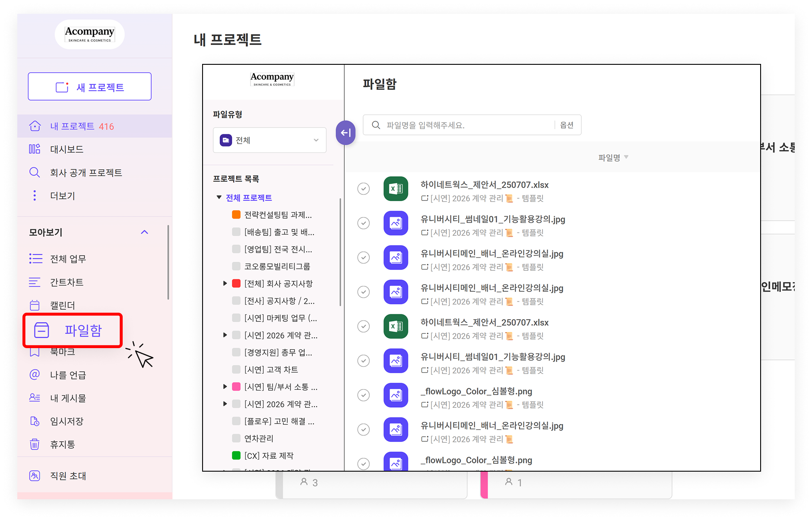Expand the [전체] 회사 공지사항 tree node
Image resolution: width=812 pixels, height=520 pixels.
(x=225, y=283)
